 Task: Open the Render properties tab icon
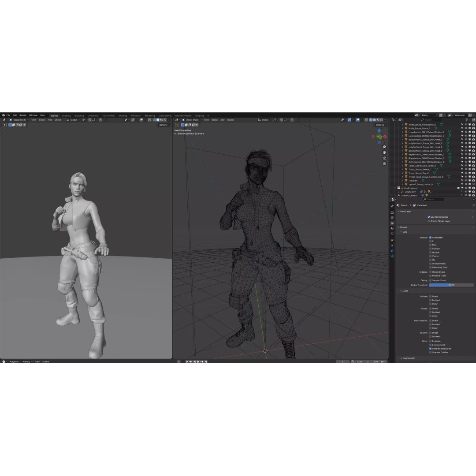[392, 212]
